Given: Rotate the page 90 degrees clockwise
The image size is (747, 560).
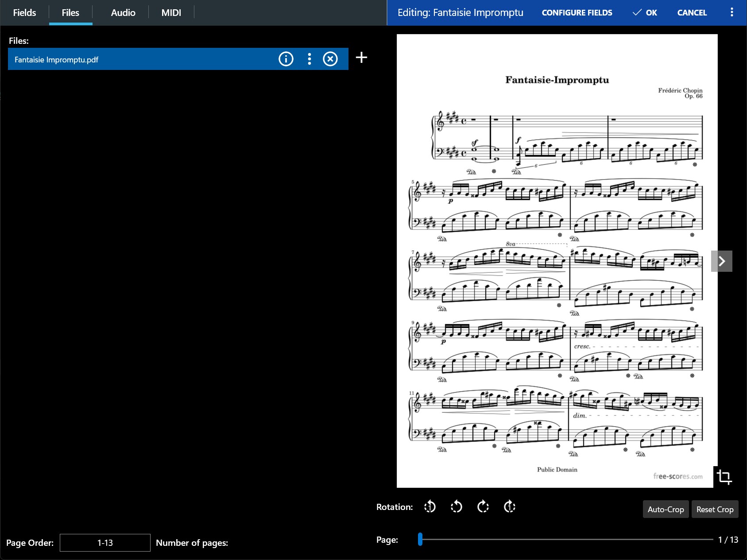Looking at the screenshot, I should pos(483,507).
